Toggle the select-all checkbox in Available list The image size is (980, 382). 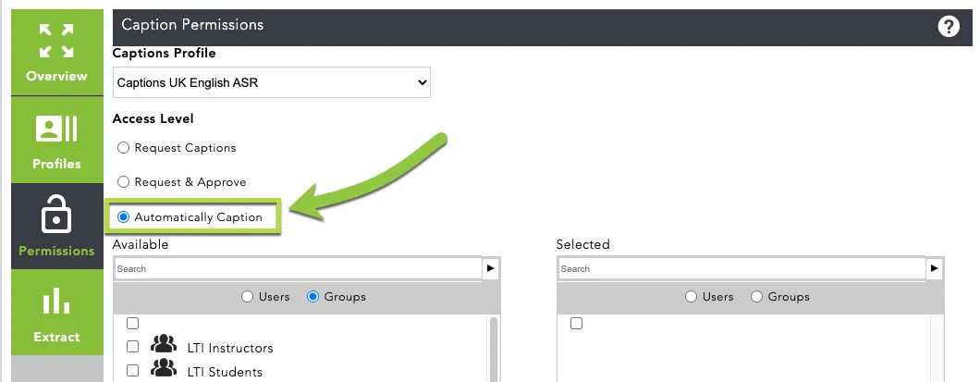pyautogui.click(x=132, y=323)
